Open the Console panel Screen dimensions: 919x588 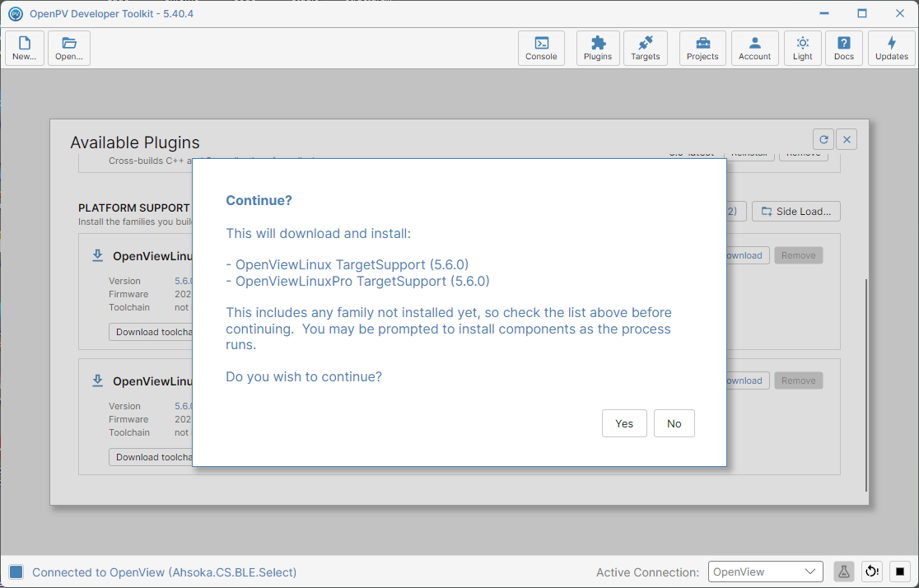coord(541,48)
